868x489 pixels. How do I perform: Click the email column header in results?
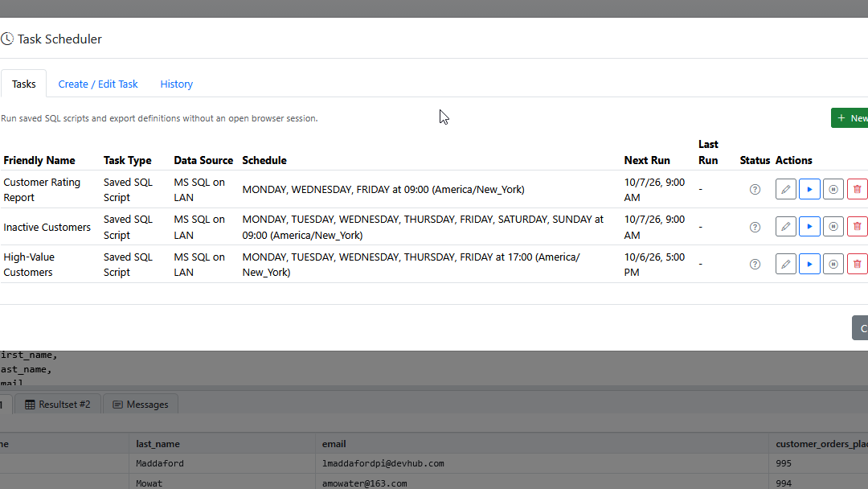point(542,444)
